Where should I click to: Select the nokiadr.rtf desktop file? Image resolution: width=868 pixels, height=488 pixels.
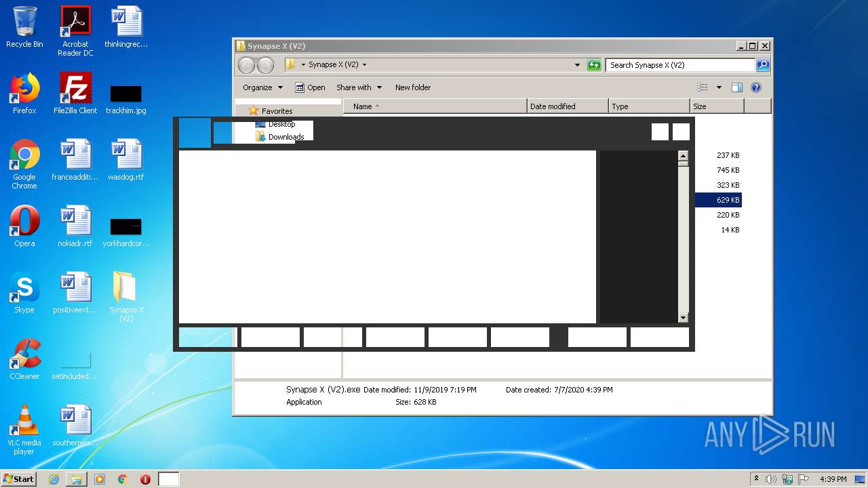pos(75,226)
